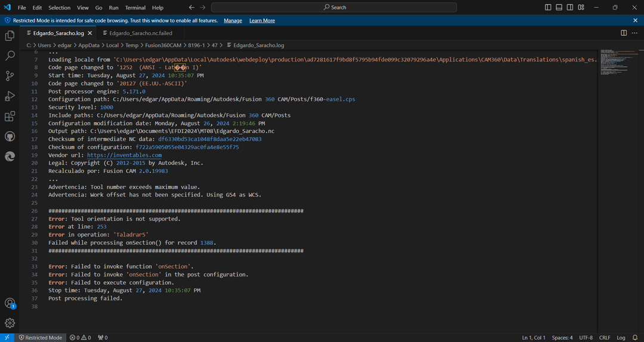The image size is (644, 342).
Task: Open the Source Control view
Action: tap(10, 76)
